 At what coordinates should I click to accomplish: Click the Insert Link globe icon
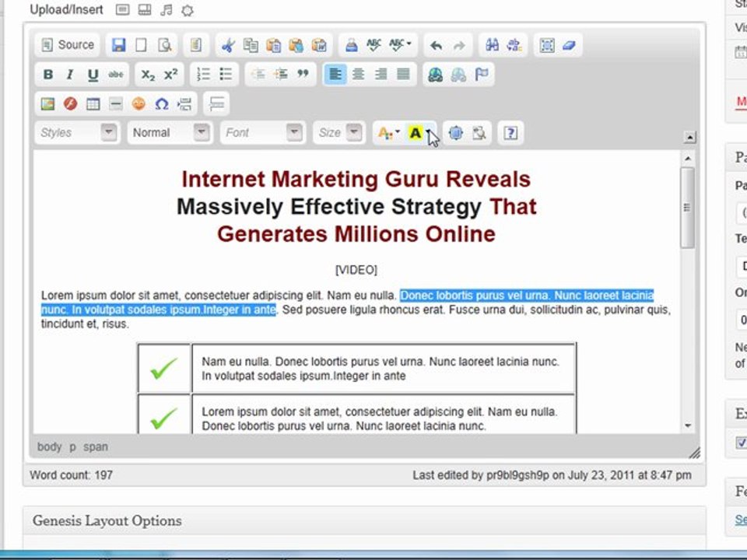click(436, 75)
